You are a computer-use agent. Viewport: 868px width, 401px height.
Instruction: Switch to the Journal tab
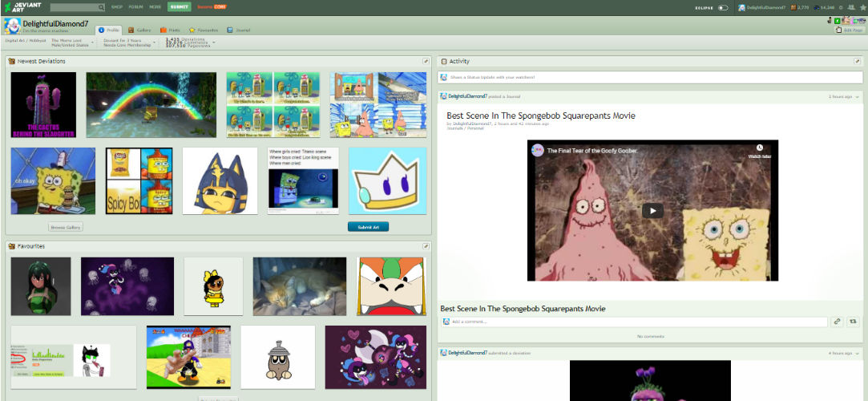239,30
